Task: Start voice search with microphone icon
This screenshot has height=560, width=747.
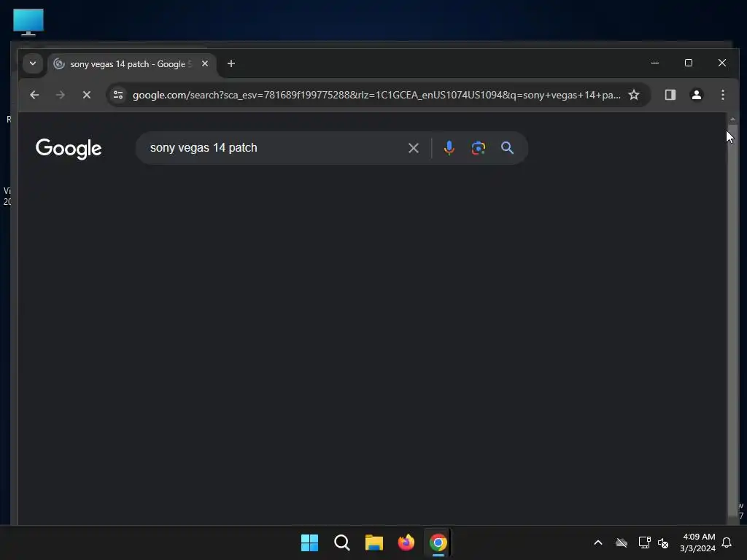Action: coord(449,148)
